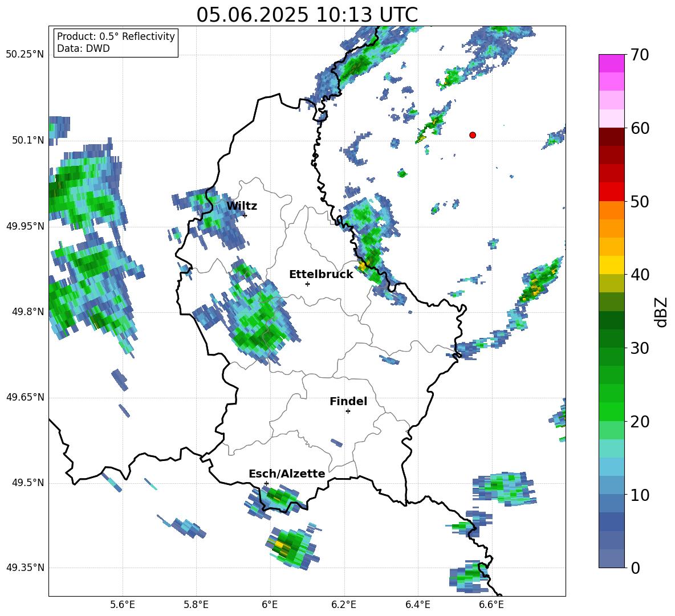Click the 50.25°N latitude label
The height and width of the screenshot is (616, 675).
[x=25, y=55]
